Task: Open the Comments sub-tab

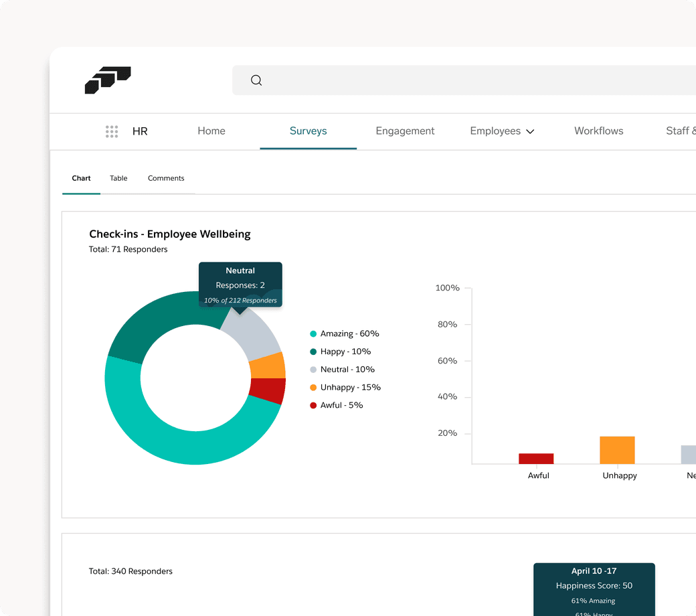Action: tap(166, 178)
